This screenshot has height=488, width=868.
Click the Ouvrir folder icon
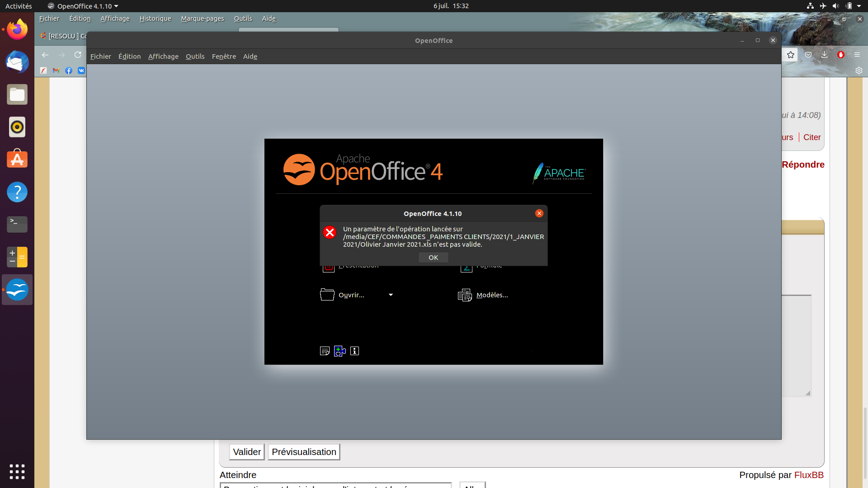(x=327, y=295)
